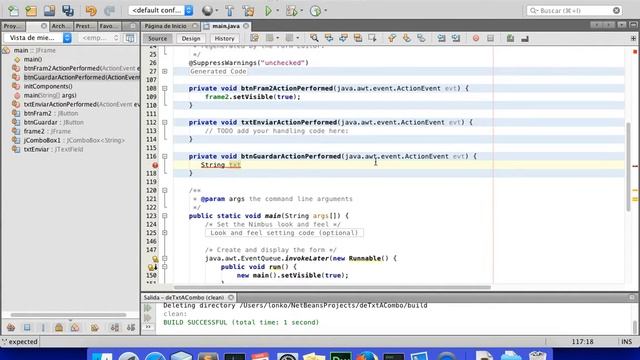This screenshot has width=640, height=360.
Task: Switch to the Design view button
Action: click(x=191, y=38)
